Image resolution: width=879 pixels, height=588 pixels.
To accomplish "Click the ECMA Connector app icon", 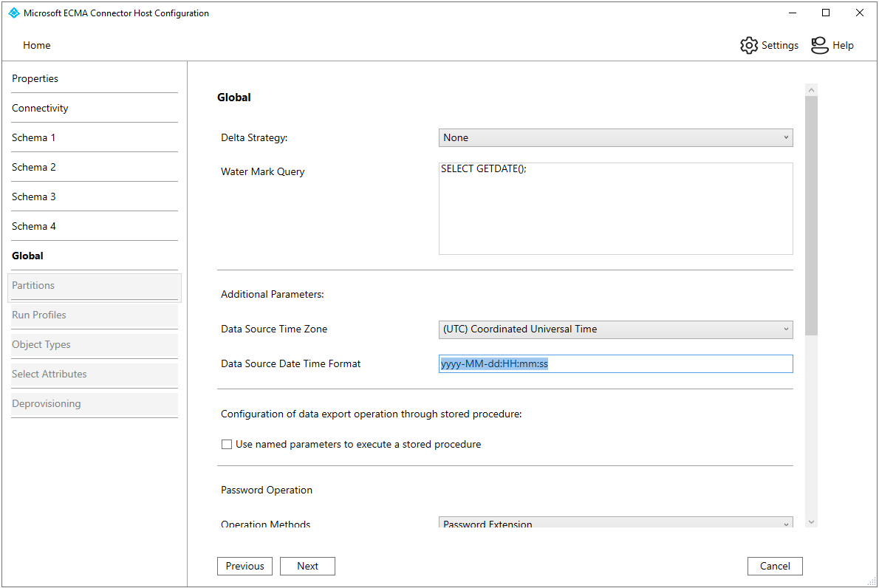I will [13, 13].
